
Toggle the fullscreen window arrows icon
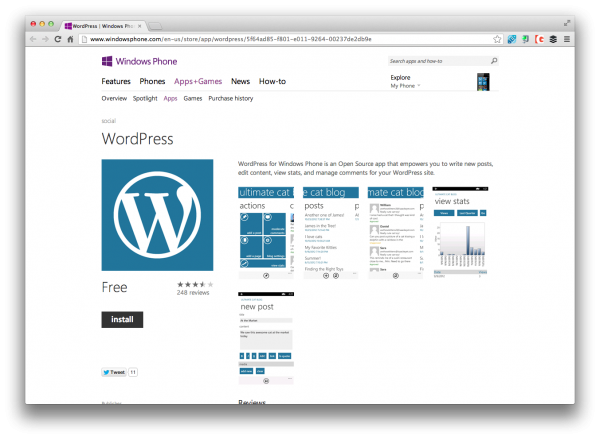pos(567,23)
